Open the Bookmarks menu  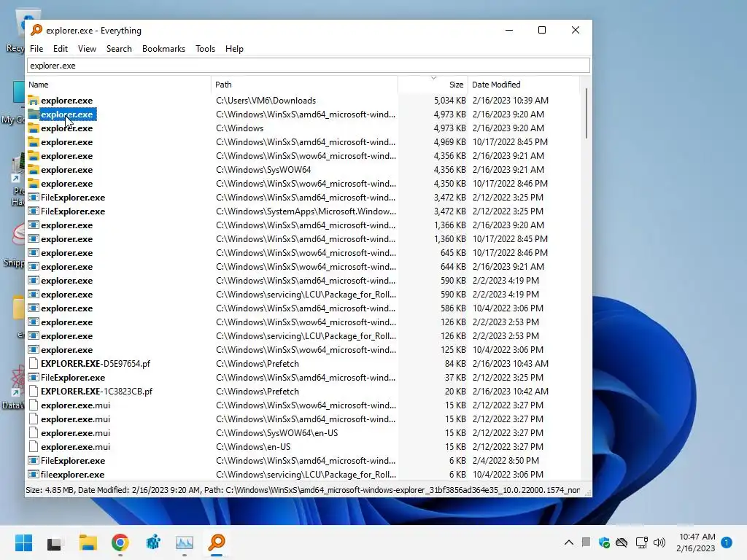click(x=163, y=49)
